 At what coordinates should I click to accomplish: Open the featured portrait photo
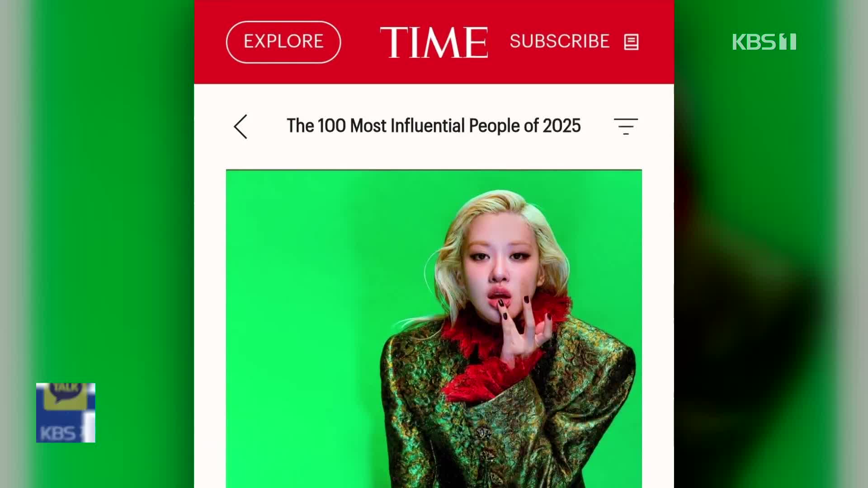click(434, 328)
